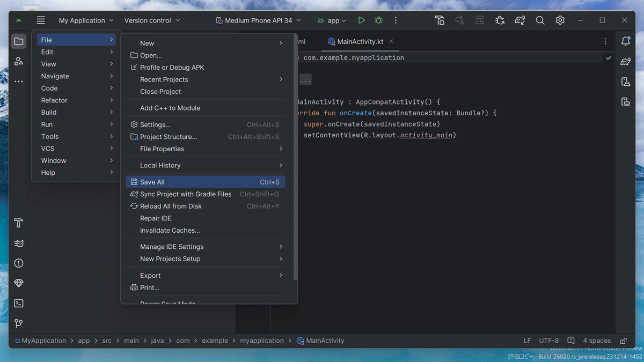644x362 pixels.
Task: Click the status bar speech bubble icon
Action: point(571,341)
